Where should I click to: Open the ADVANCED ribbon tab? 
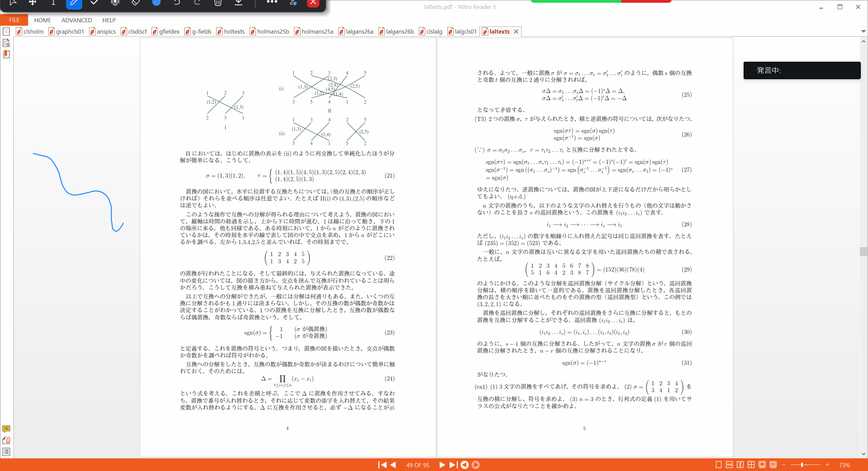(x=77, y=20)
